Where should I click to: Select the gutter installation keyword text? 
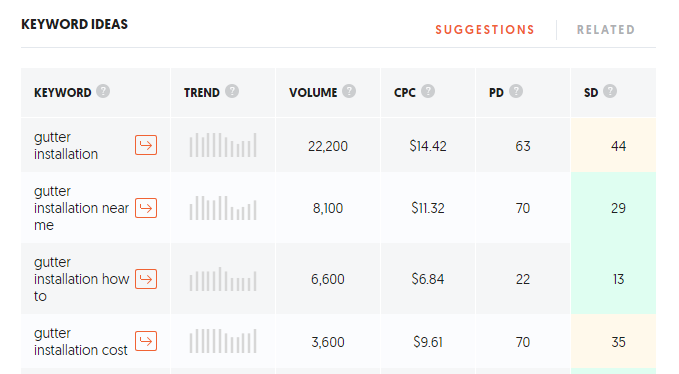(66, 145)
